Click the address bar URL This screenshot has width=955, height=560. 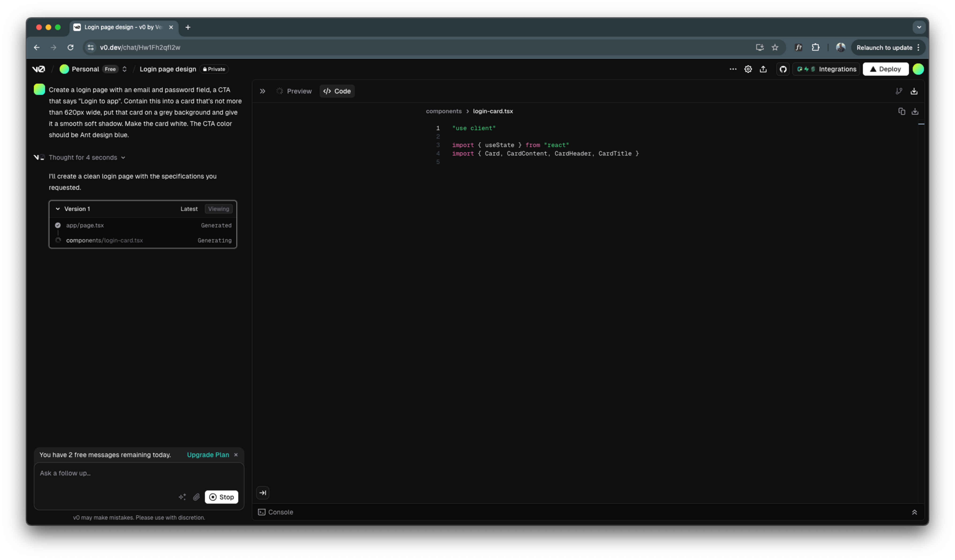[x=140, y=47]
